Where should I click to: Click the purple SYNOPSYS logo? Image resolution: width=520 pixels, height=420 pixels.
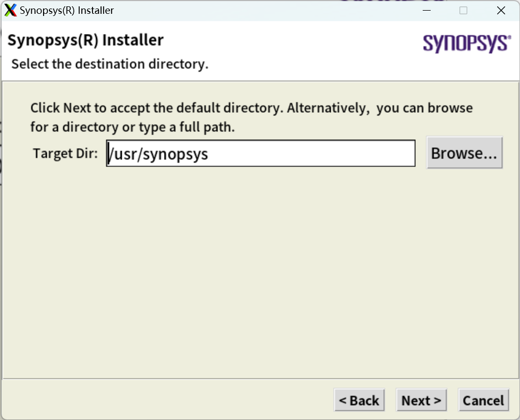(x=465, y=44)
